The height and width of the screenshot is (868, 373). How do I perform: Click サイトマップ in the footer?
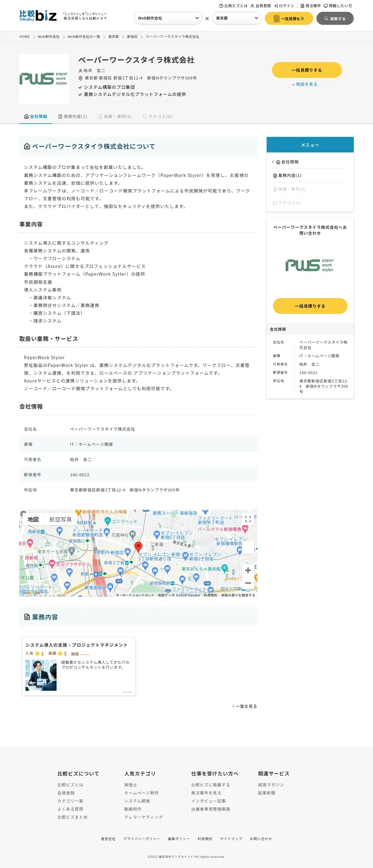coord(231,839)
